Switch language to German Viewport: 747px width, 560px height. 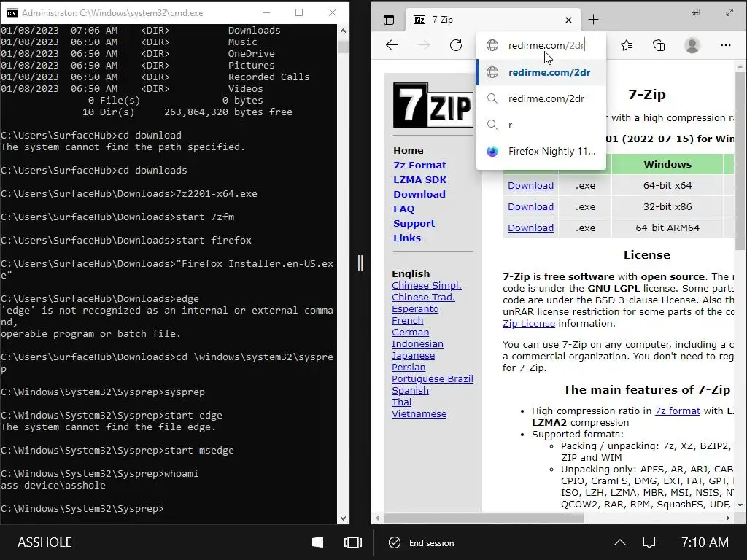[x=410, y=332]
